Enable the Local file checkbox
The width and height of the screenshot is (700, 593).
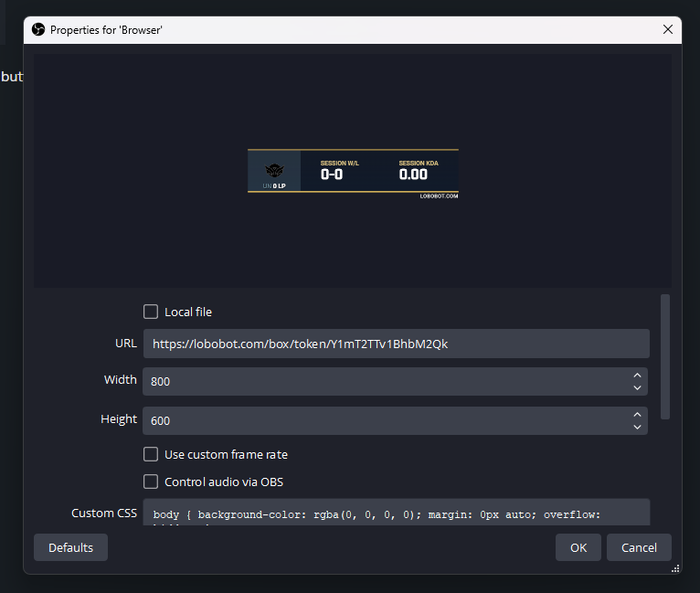151,312
